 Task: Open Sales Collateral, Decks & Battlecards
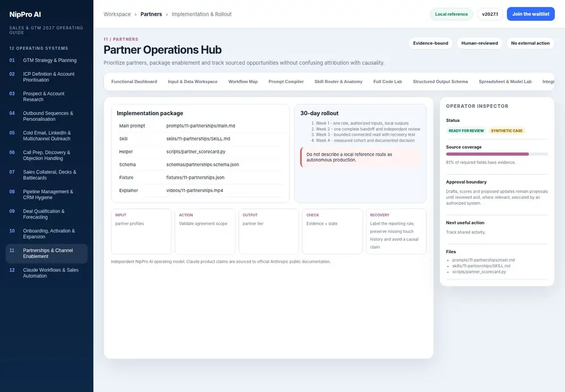coord(46,175)
